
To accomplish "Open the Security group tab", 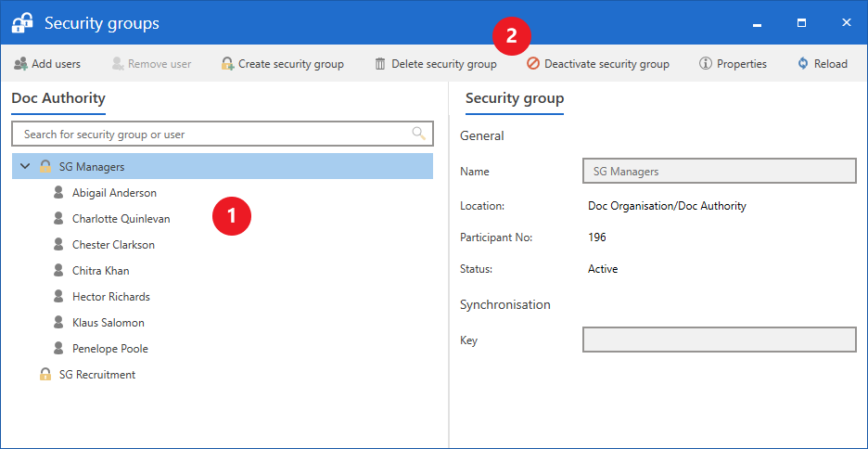I will pyautogui.click(x=514, y=98).
